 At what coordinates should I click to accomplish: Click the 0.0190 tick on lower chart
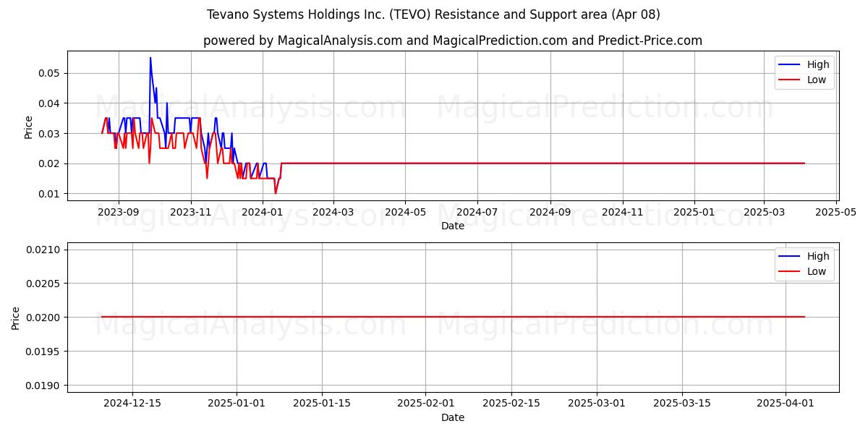click(43, 386)
